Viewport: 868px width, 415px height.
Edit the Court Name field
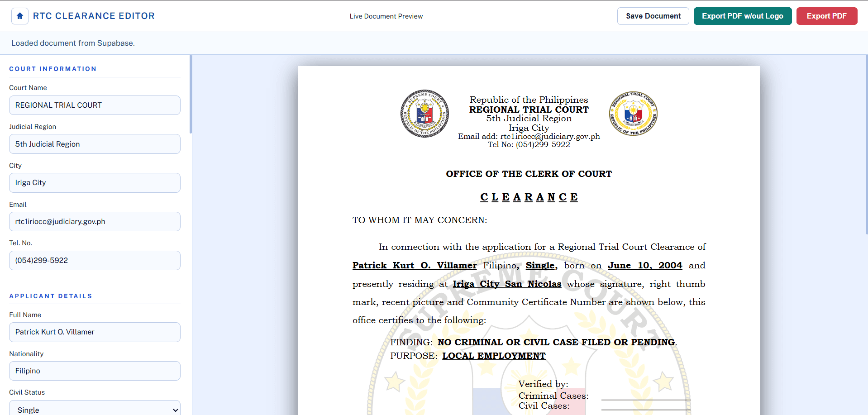[x=95, y=105]
